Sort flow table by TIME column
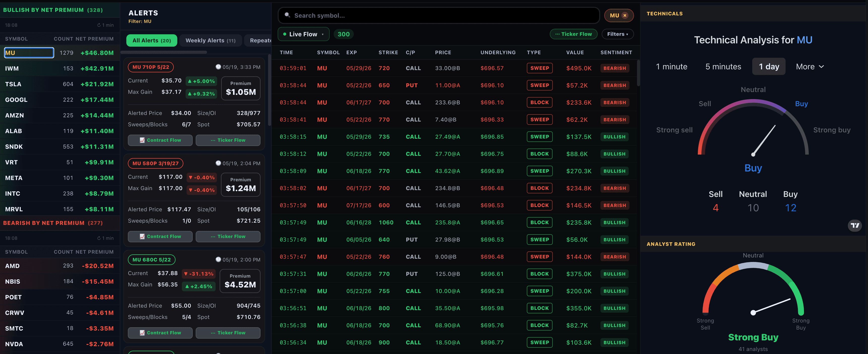Screen dimensions: 868x354 coord(286,52)
